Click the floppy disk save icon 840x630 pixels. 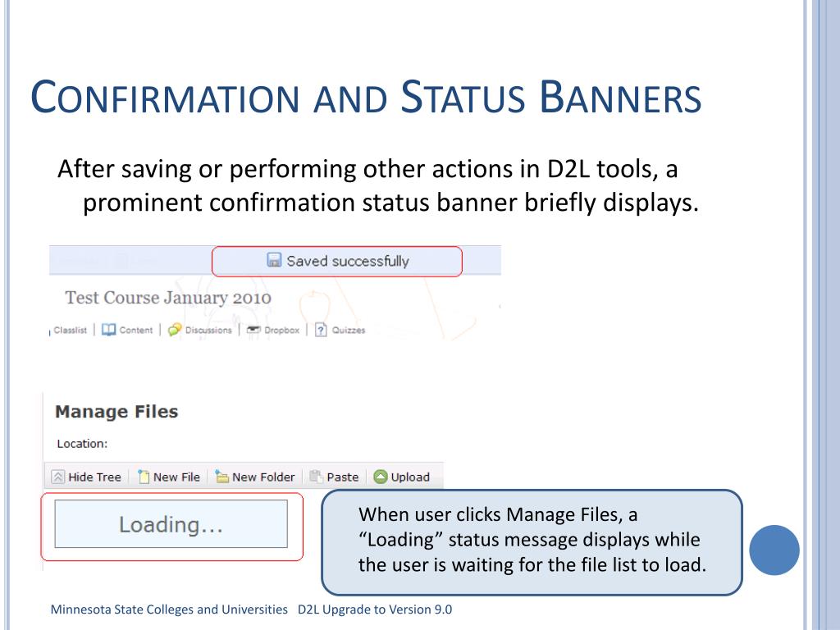(x=274, y=260)
